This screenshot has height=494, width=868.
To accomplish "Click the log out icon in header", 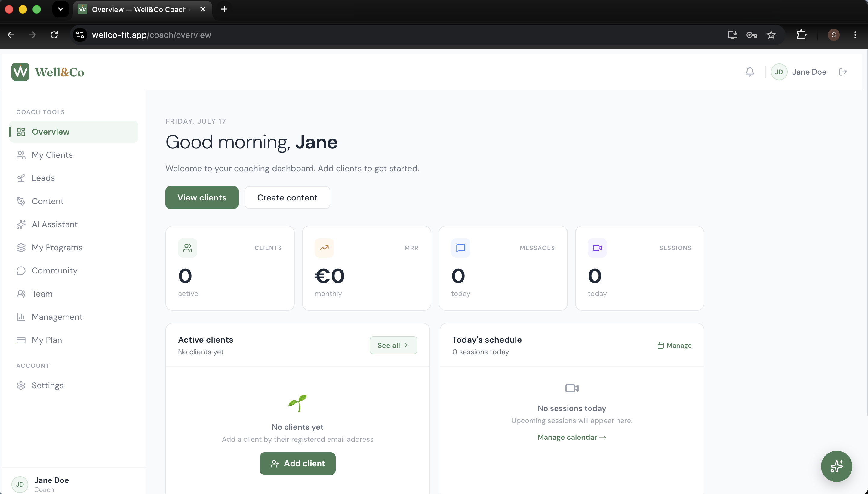I will point(843,72).
